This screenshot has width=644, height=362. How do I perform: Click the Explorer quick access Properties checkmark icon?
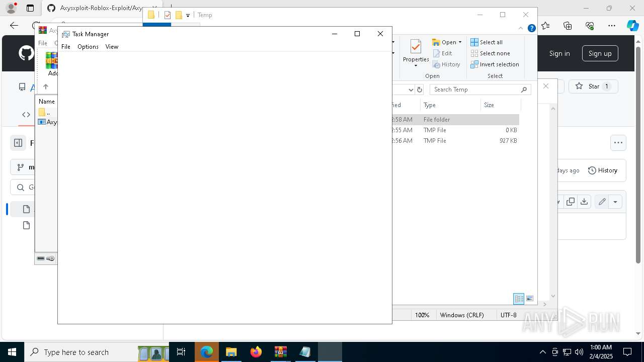pos(168,15)
